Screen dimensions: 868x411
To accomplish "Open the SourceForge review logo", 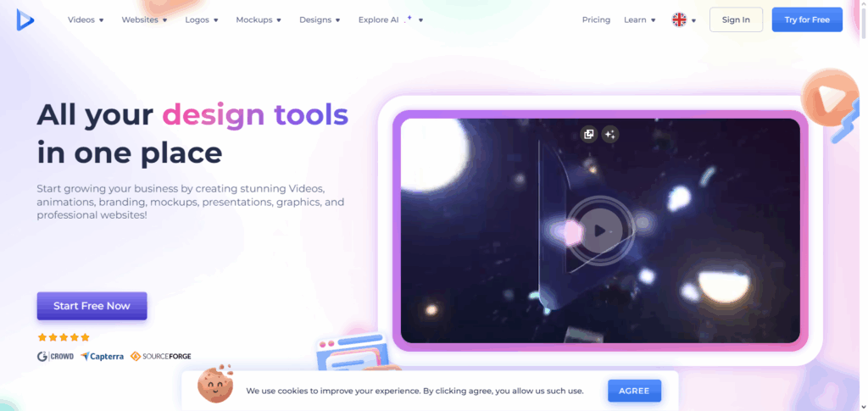I will [160, 357].
